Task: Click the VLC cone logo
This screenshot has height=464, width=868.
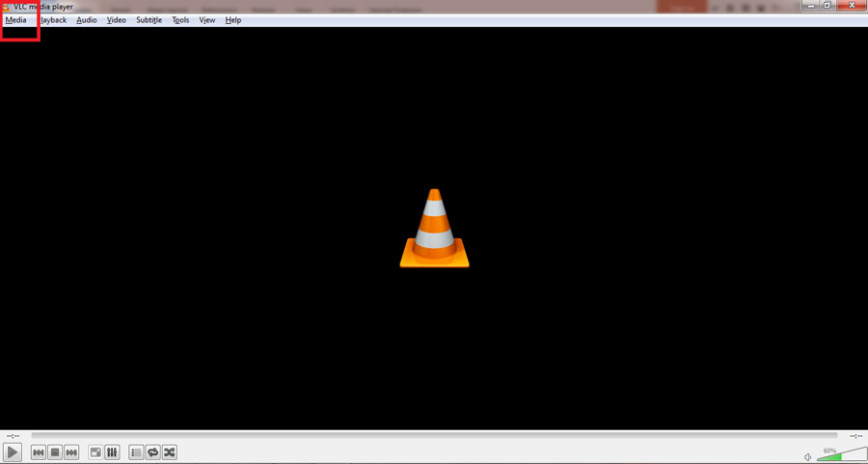Action: 435,228
